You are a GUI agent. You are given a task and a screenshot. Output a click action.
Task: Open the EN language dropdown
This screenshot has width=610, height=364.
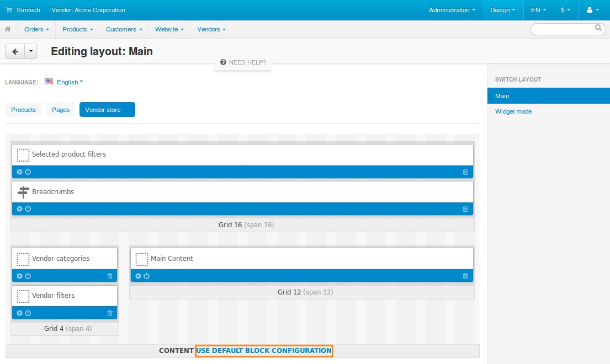(x=538, y=10)
